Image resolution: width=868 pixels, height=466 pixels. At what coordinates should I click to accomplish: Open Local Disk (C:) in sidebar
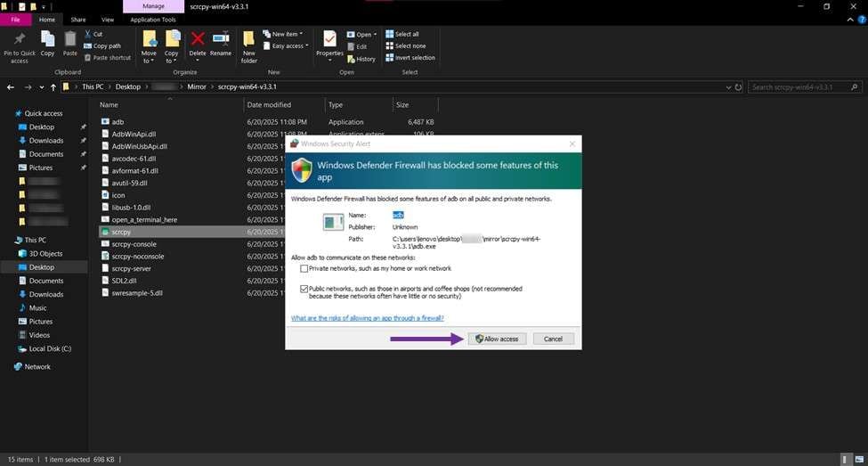tap(50, 348)
